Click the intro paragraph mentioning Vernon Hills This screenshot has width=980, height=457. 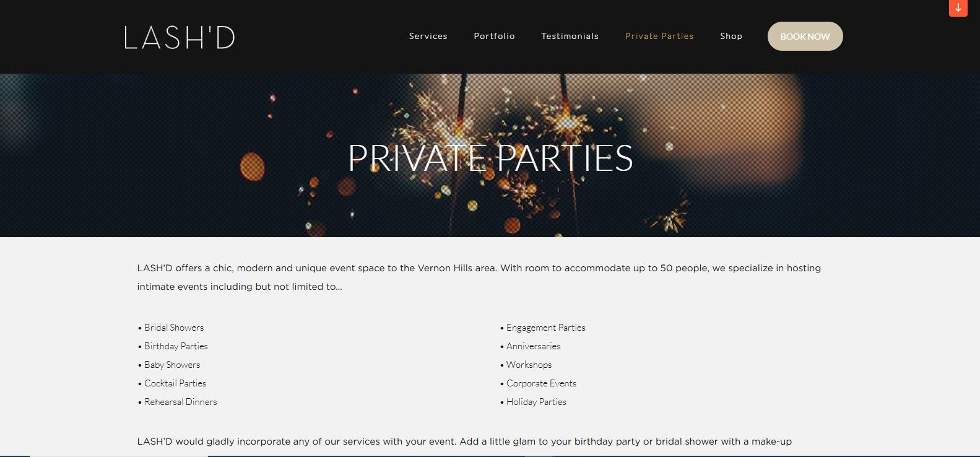pyautogui.click(x=479, y=277)
